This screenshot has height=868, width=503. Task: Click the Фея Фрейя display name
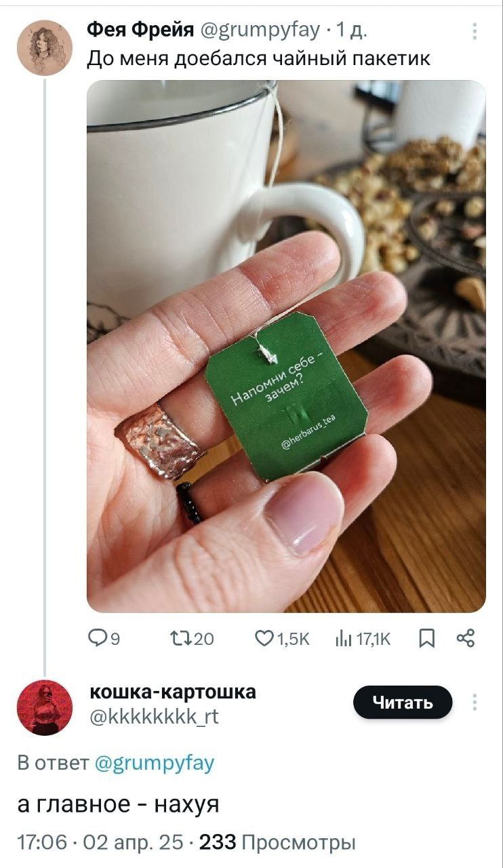click(141, 31)
